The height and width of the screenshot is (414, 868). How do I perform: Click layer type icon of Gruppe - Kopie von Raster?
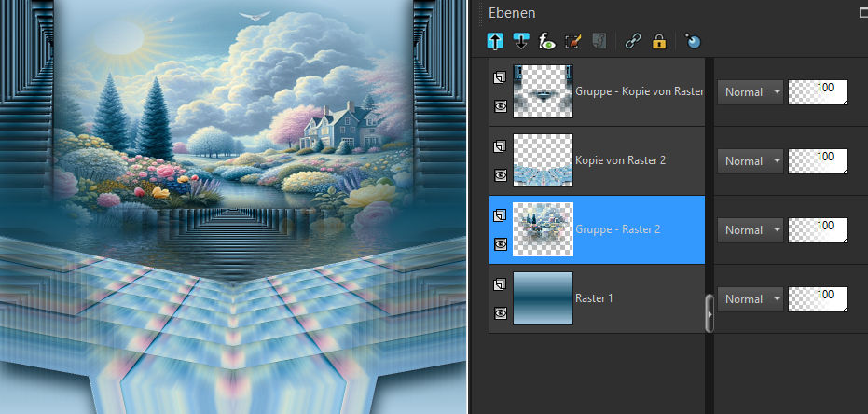point(500,78)
